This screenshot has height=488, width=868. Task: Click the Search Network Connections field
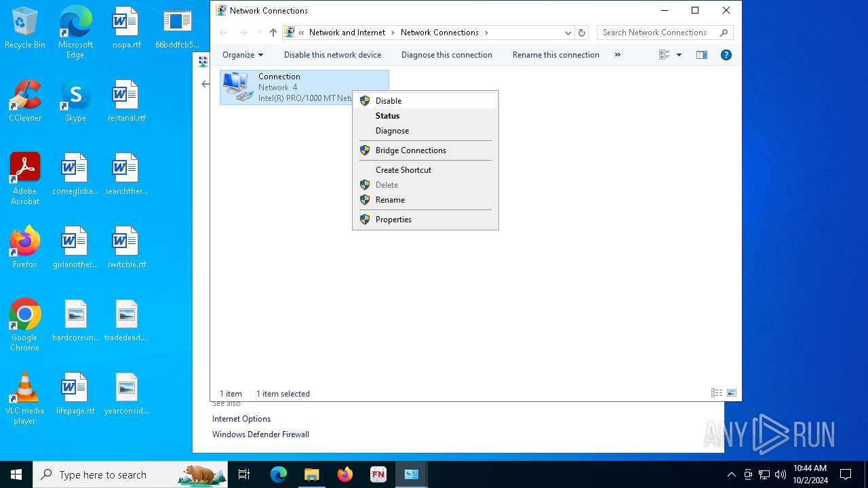(x=665, y=33)
